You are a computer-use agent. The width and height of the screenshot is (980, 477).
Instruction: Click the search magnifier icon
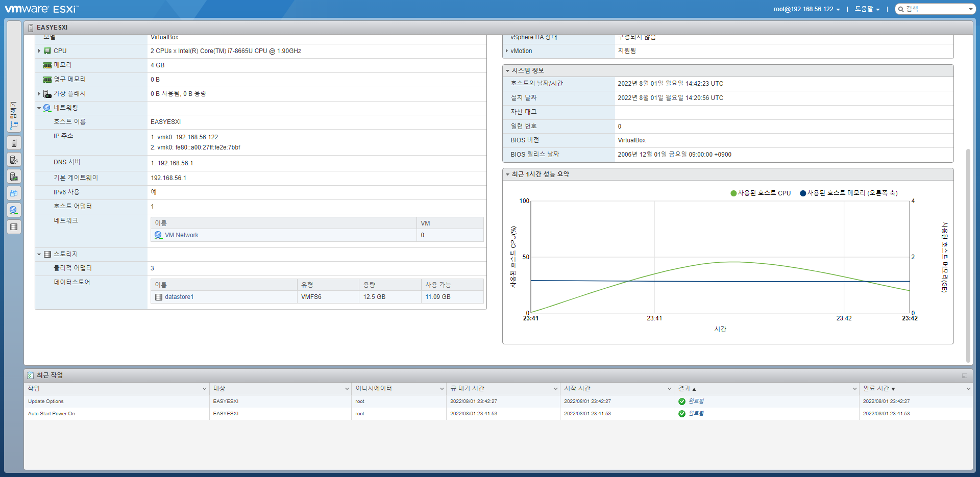(x=901, y=9)
